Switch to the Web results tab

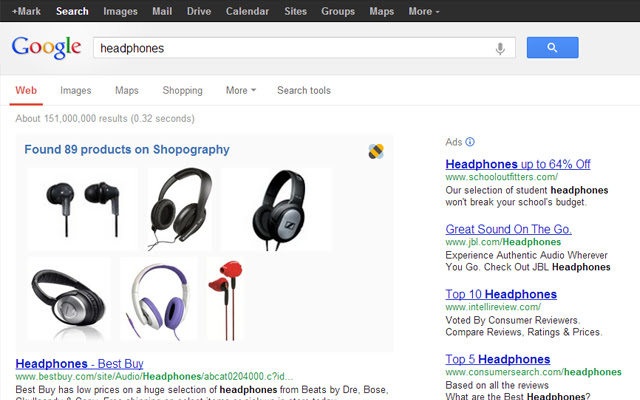[x=26, y=90]
